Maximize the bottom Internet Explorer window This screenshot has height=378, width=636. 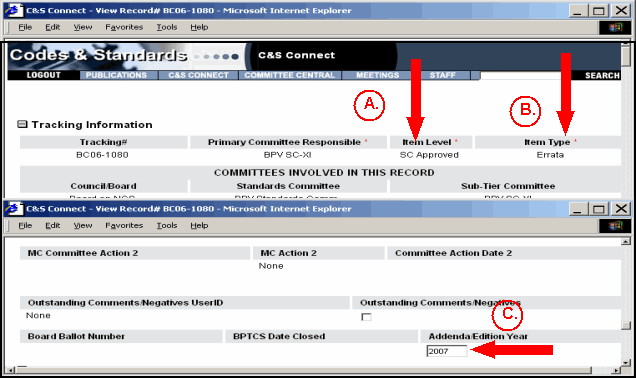point(599,209)
